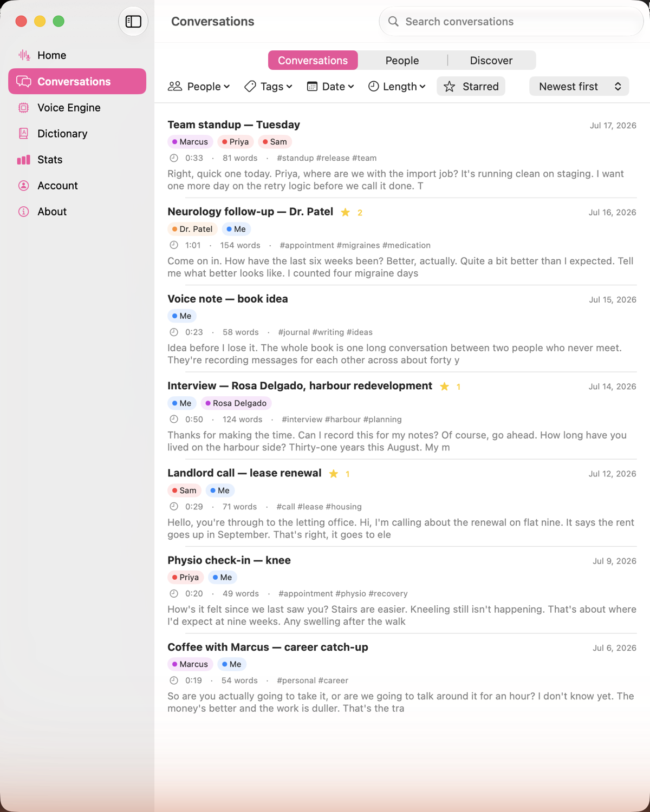Screen dimensions: 650x812
Task: Click the yellow star on Rosa Delgado interview
Action: [x=445, y=387]
